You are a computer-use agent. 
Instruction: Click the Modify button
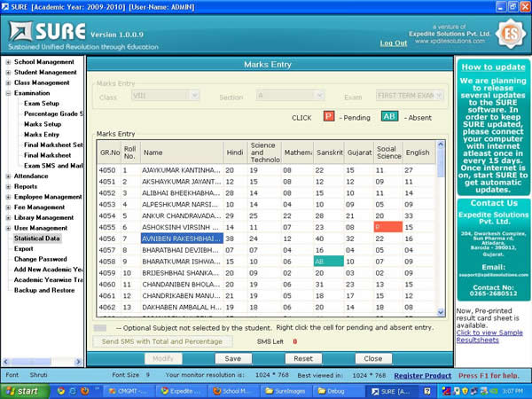(x=163, y=358)
